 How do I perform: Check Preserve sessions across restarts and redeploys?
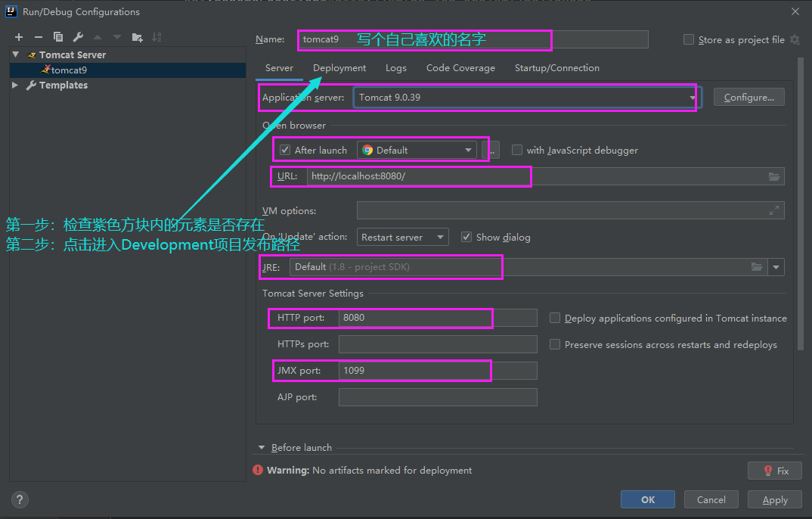point(555,344)
